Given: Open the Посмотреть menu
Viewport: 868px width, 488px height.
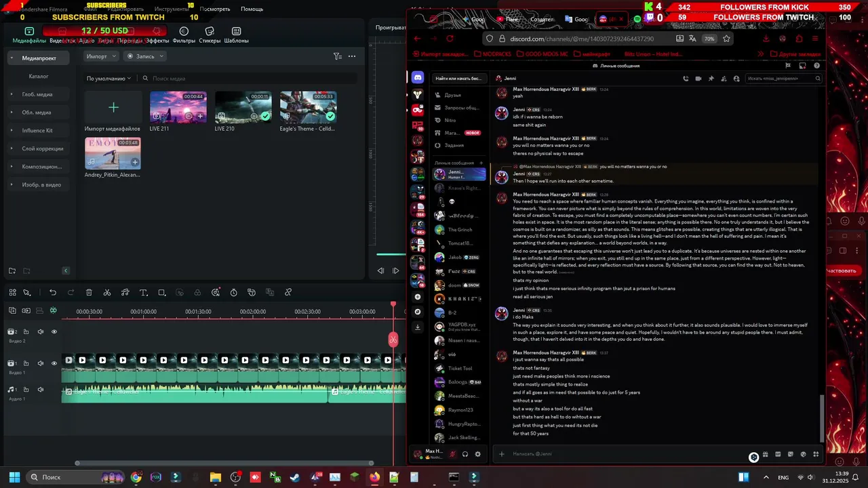Looking at the screenshot, I should pyautogui.click(x=215, y=9).
